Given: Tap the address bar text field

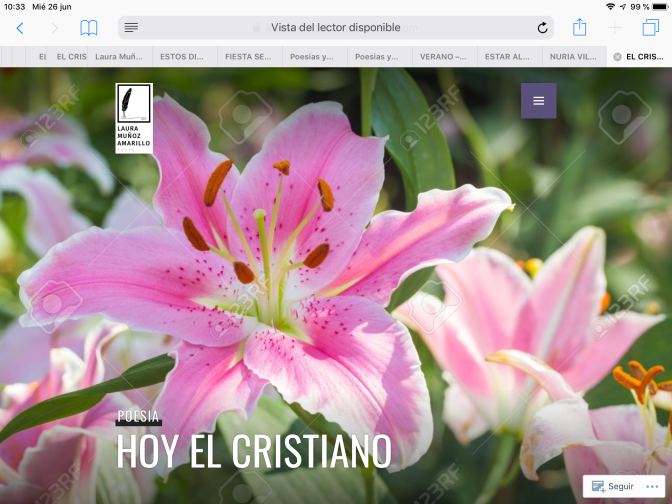Looking at the screenshot, I should pyautogui.click(x=335, y=28).
